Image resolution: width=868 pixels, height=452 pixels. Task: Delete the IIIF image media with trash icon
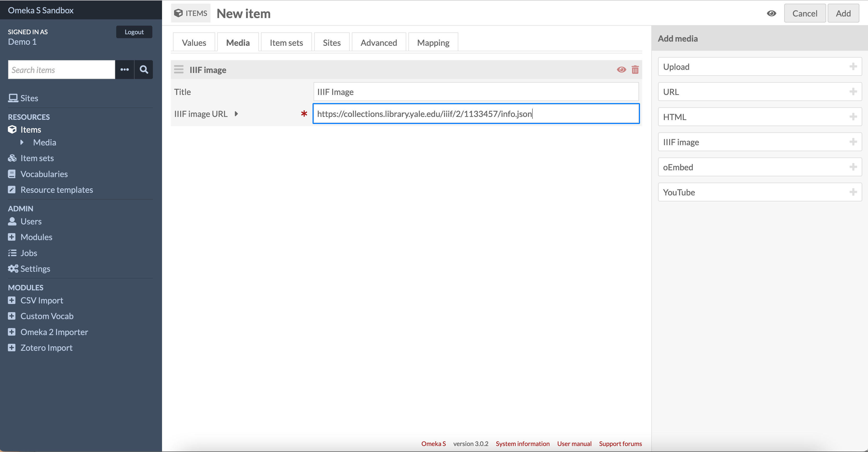(635, 70)
